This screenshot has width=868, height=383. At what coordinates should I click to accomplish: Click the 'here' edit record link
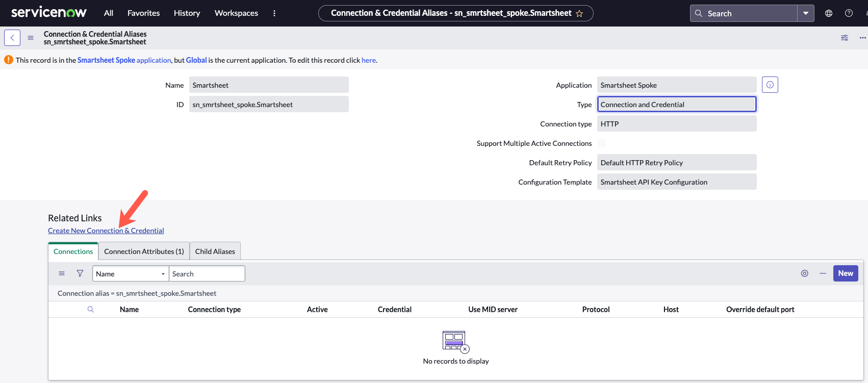pyautogui.click(x=369, y=60)
